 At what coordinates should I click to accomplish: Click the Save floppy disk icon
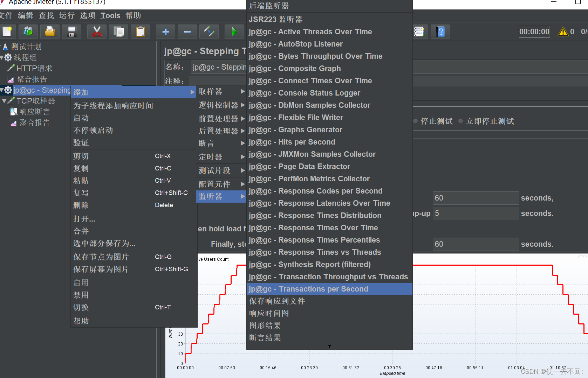point(71,31)
